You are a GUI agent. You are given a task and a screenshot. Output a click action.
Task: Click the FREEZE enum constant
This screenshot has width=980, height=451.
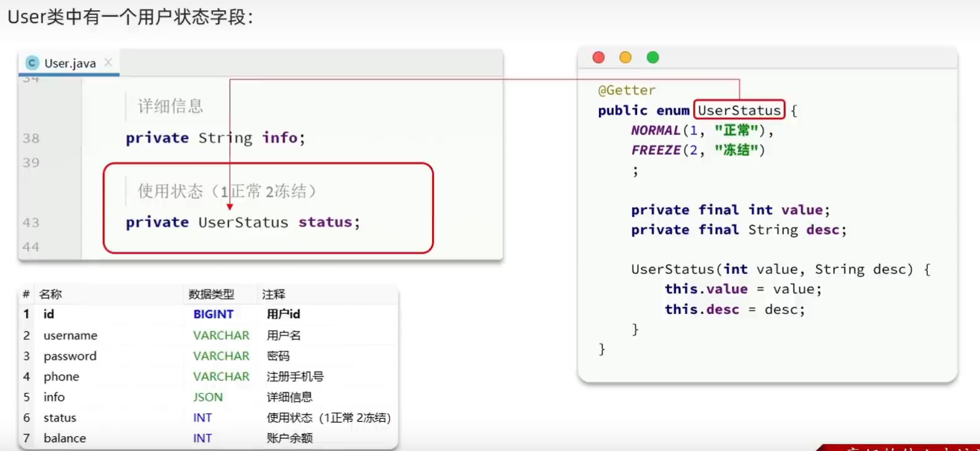click(655, 150)
